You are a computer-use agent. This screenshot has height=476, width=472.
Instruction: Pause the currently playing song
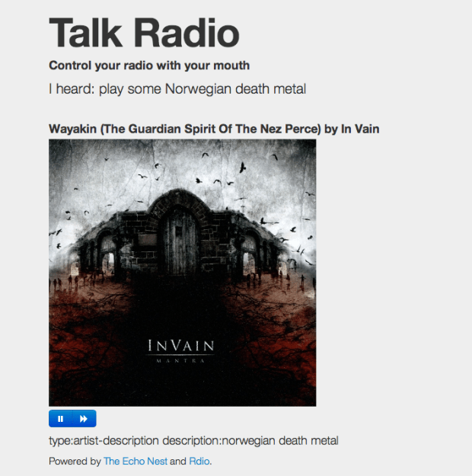pyautogui.click(x=61, y=419)
